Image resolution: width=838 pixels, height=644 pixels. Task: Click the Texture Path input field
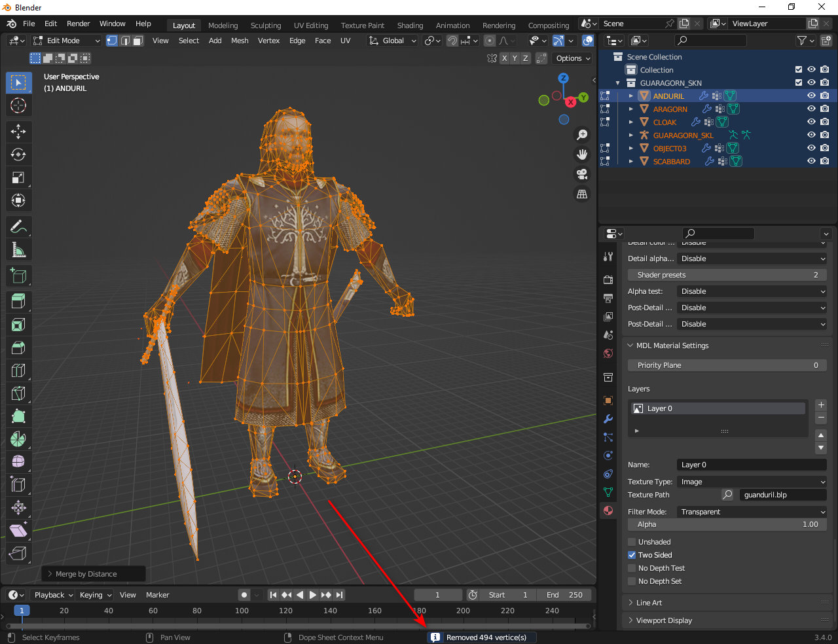782,495
